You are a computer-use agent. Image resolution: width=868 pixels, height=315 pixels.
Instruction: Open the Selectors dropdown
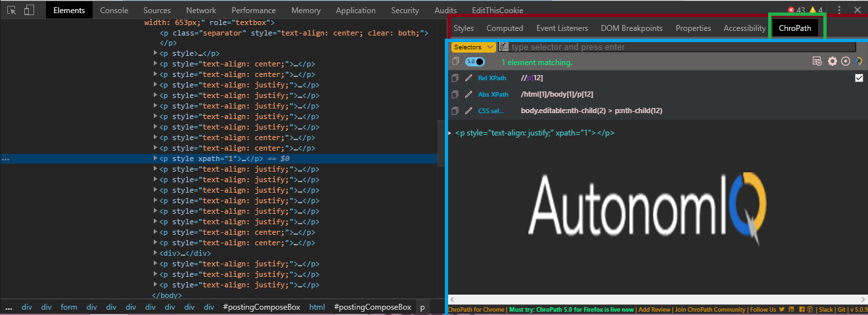(473, 47)
